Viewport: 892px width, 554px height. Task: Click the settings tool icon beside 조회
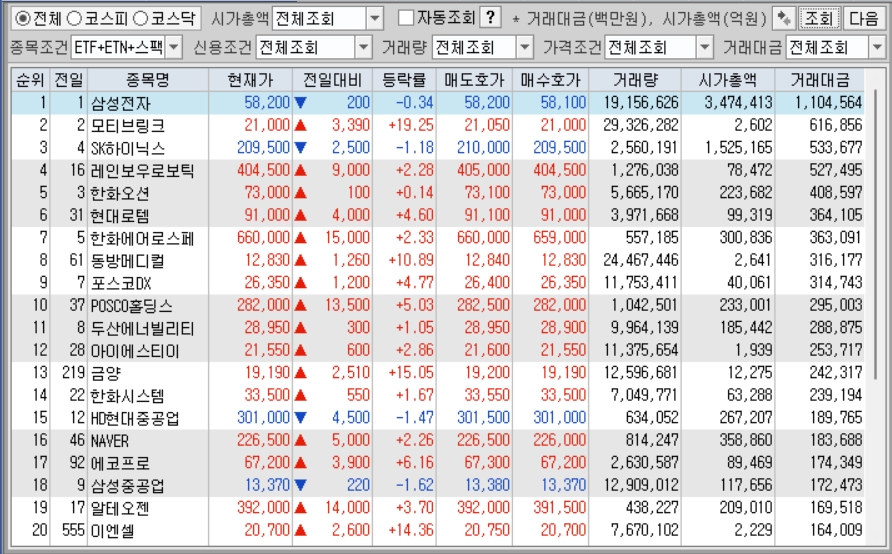point(784,19)
